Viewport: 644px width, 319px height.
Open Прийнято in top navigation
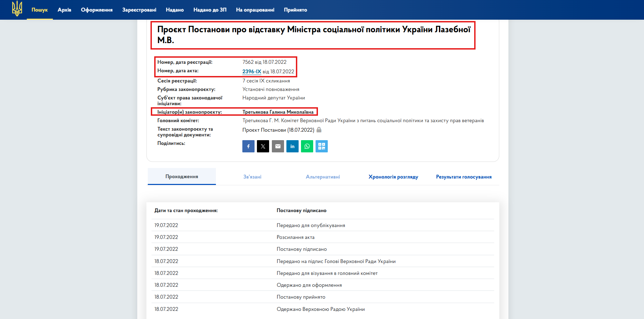pyautogui.click(x=296, y=10)
